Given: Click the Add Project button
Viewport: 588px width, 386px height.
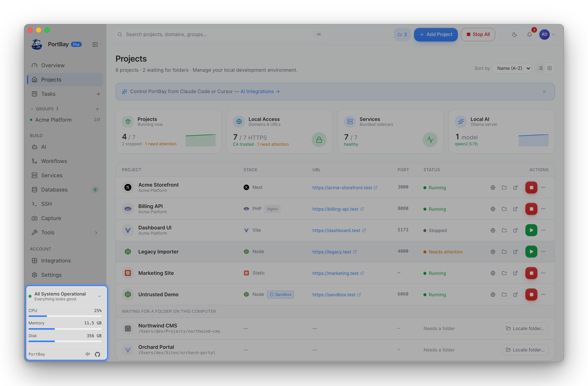Looking at the screenshot, I should coord(436,34).
